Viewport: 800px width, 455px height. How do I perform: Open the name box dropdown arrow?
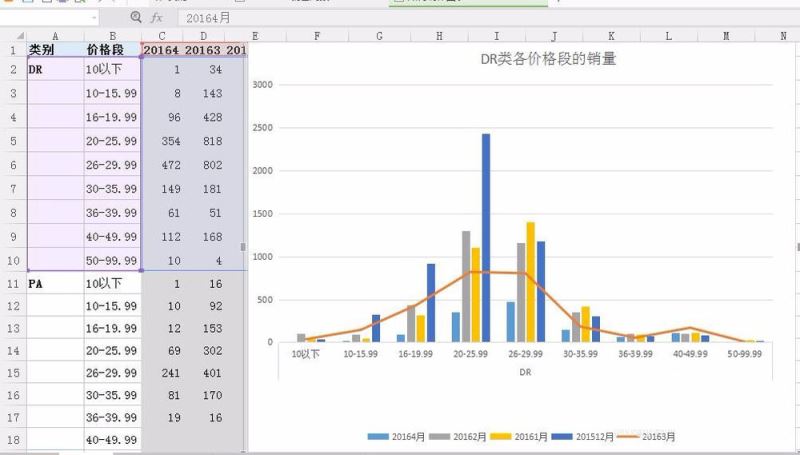click(95, 18)
